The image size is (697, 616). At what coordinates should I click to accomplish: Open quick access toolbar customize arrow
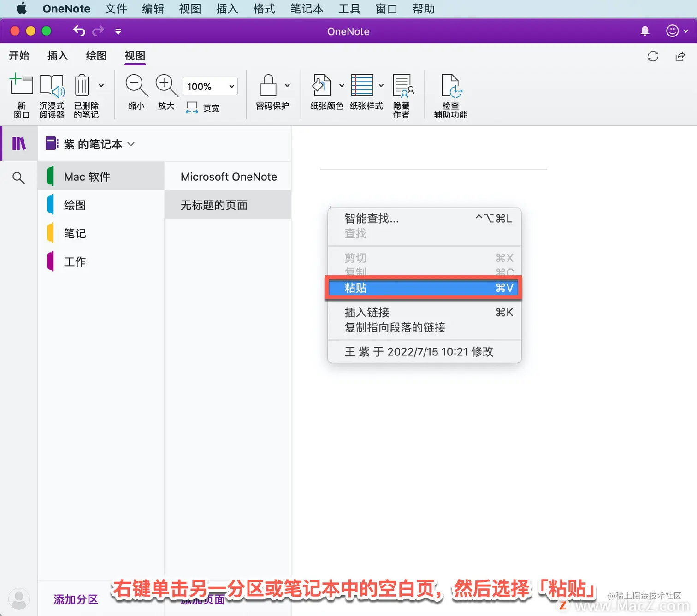tap(118, 31)
